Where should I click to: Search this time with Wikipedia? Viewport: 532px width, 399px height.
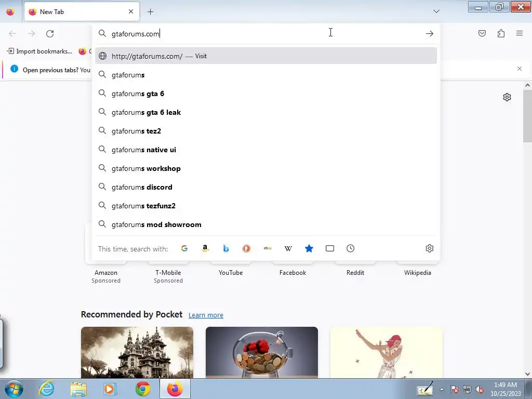click(x=288, y=248)
